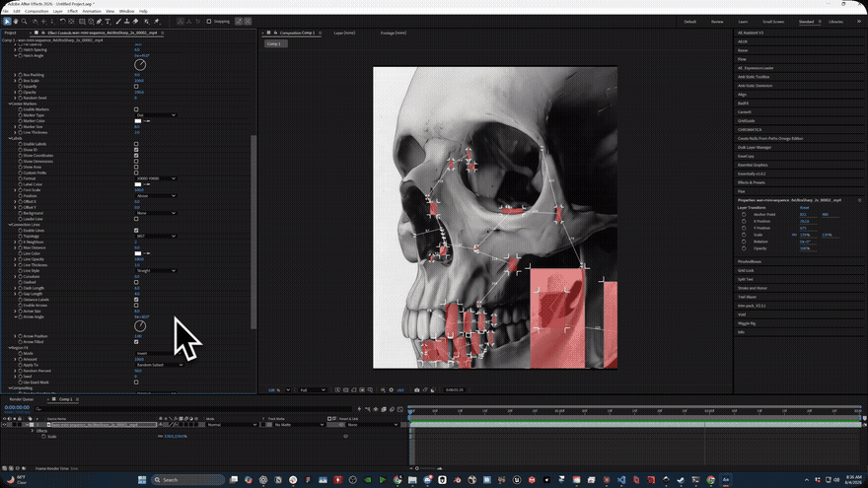Click the Line Color eyedropper icon
Viewport: 868px width, 488px height.
pyautogui.click(x=147, y=253)
